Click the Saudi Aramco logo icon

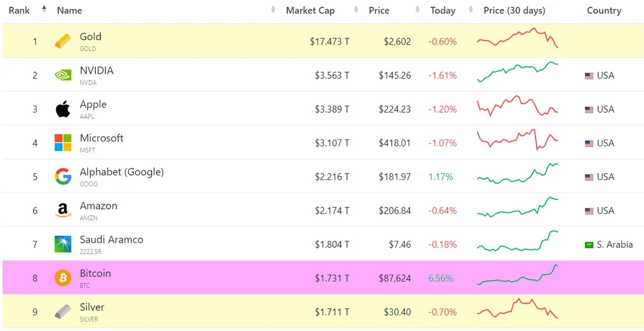(x=63, y=244)
